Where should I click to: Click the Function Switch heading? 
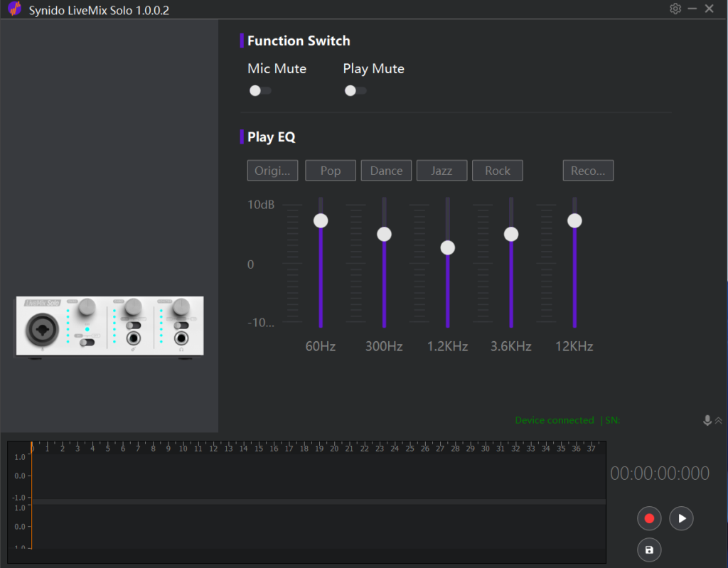[299, 41]
